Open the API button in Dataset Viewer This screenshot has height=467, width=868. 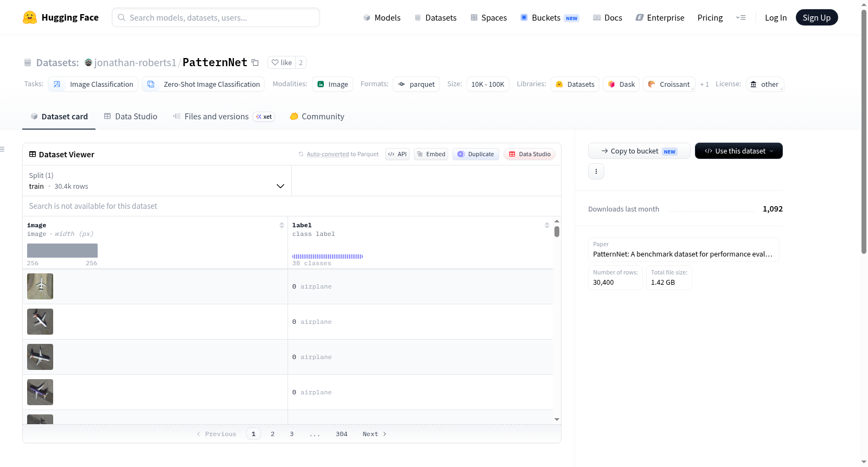397,154
